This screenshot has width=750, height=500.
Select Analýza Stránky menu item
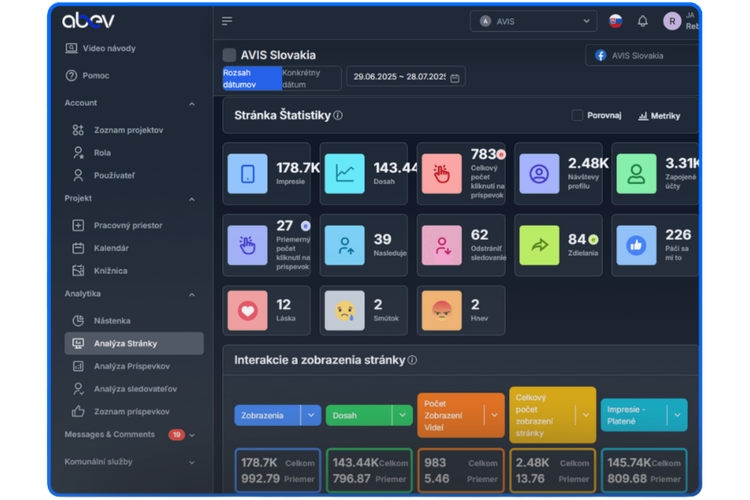pos(134,344)
